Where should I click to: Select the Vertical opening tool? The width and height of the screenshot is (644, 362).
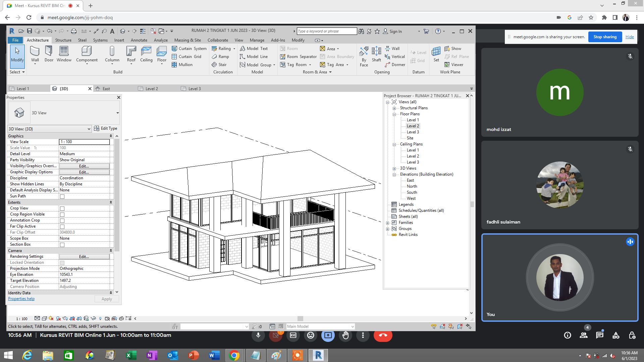pos(395,57)
